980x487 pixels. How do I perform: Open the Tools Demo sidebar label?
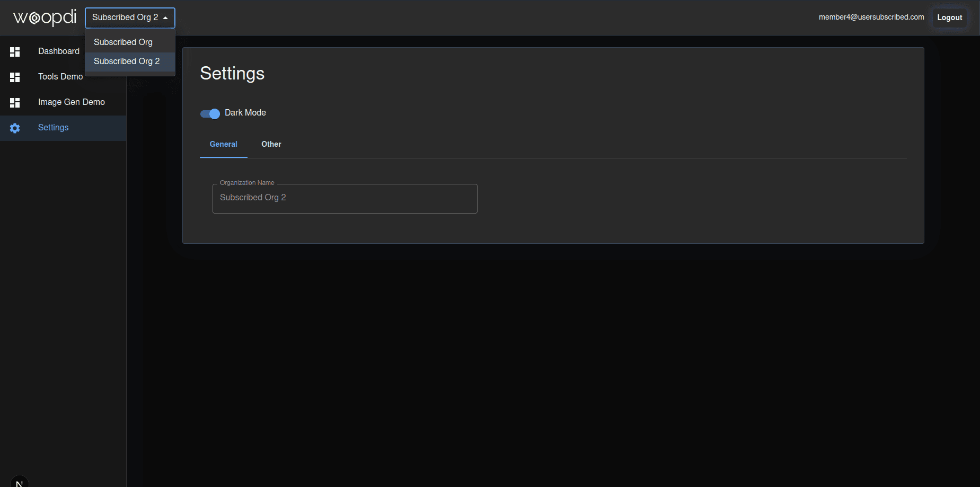pos(60,77)
